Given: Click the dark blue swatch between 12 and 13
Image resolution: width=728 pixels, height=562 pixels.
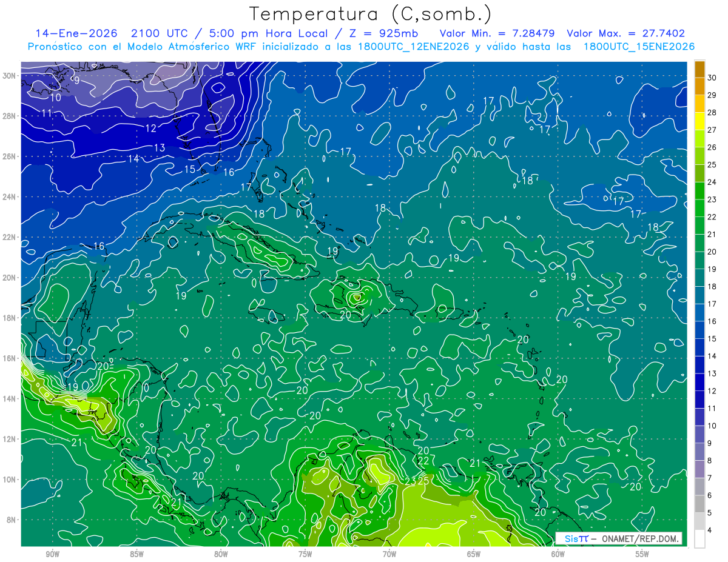Looking at the screenshot, I should point(699,382).
